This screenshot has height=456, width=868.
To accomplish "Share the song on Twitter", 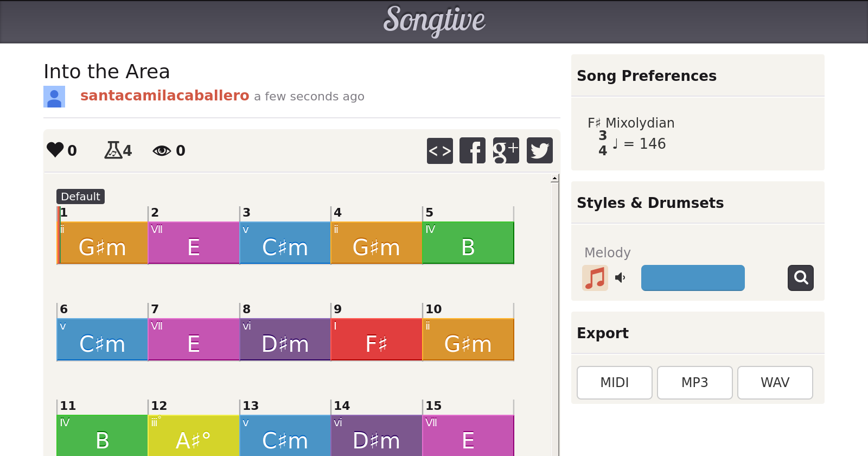I will [x=539, y=150].
